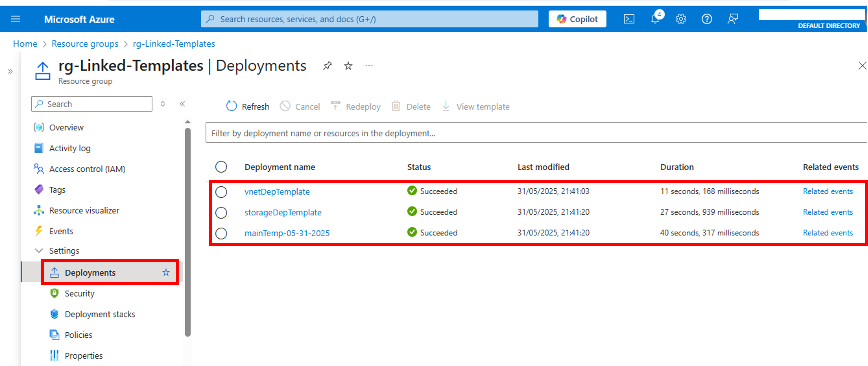868x366 pixels.
Task: Collapse the search sidebar with double chevron
Action: click(182, 104)
